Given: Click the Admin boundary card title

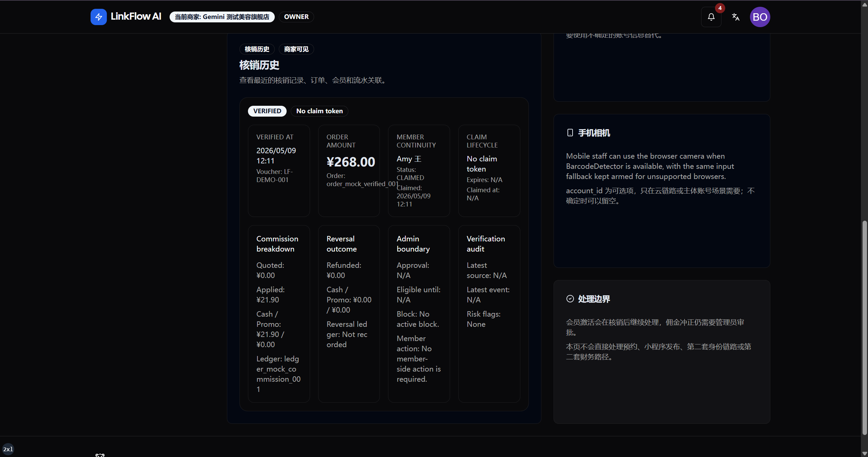Looking at the screenshot, I should pyautogui.click(x=413, y=244).
